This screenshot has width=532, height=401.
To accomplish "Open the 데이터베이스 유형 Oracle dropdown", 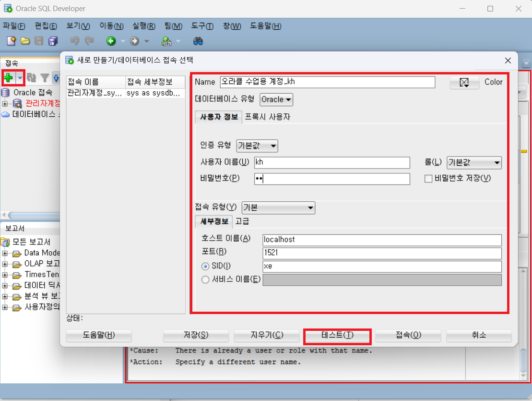I will 276,99.
